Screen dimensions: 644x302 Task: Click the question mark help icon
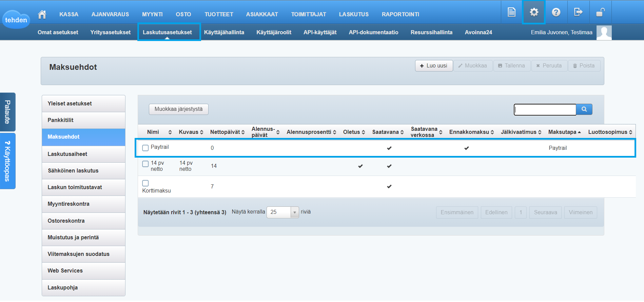(556, 13)
